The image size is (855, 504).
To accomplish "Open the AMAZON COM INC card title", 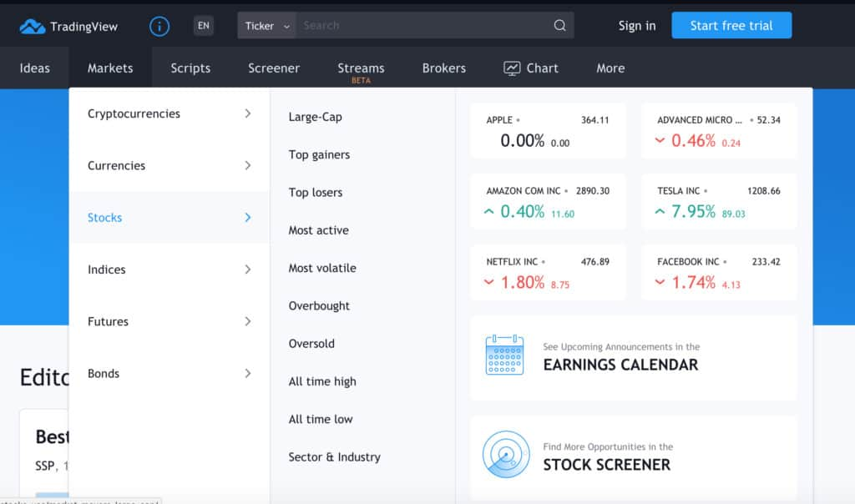I will [x=523, y=191].
